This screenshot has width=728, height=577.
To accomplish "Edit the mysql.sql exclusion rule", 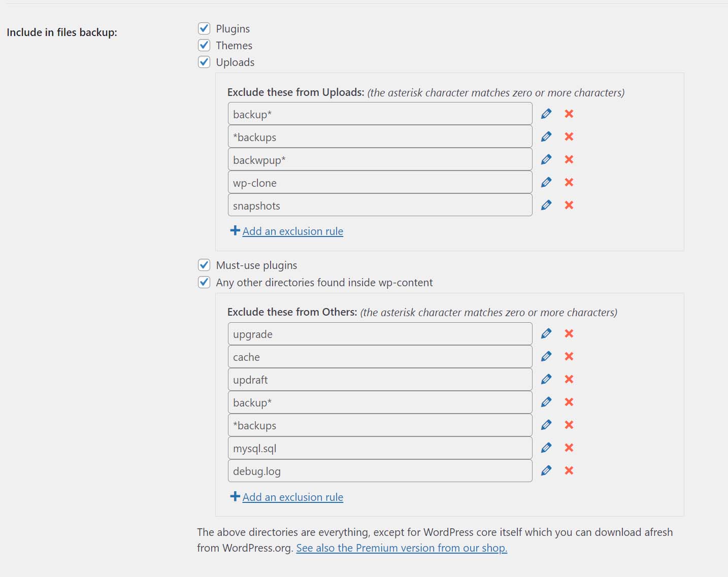I will 546,448.
